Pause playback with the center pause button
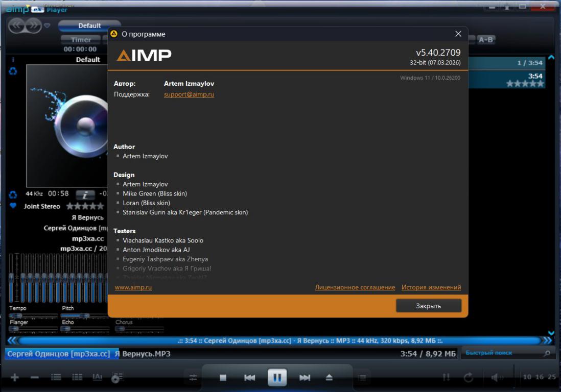Screen dimensions: 561x392 pos(277,378)
